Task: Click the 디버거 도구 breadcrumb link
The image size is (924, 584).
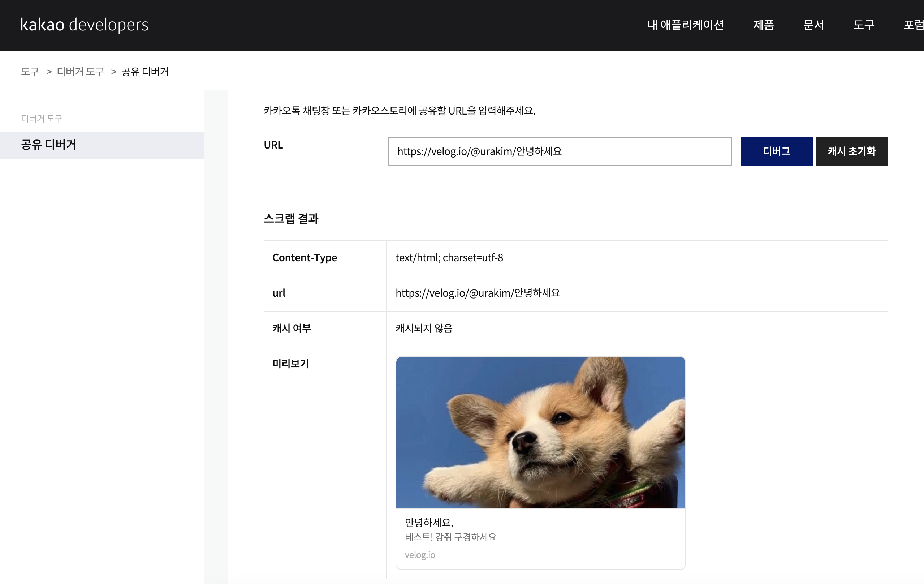Action: pos(80,72)
